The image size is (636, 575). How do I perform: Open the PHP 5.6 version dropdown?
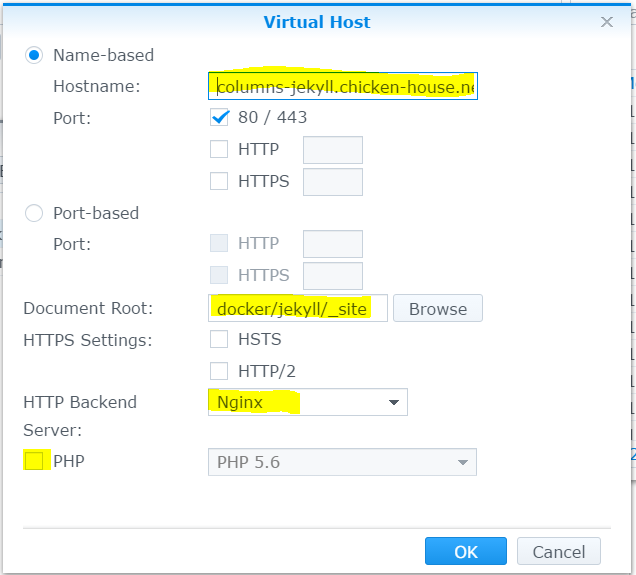[x=342, y=462]
